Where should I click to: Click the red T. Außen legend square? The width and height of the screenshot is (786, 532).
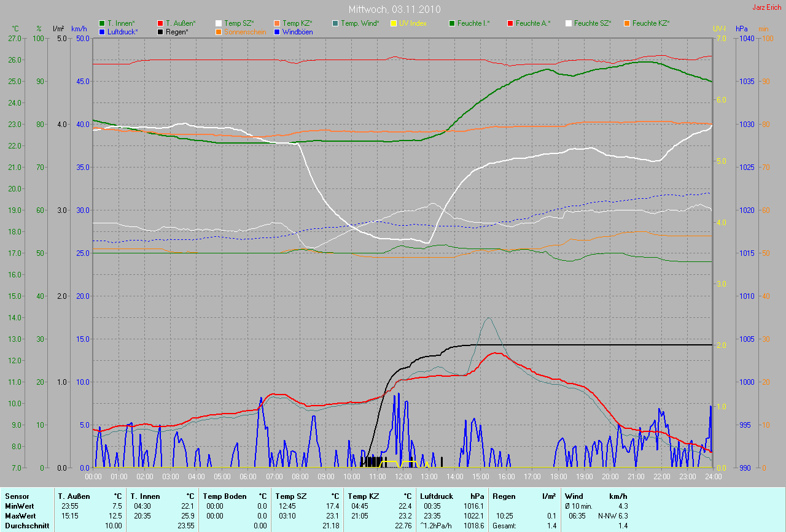click(x=160, y=23)
